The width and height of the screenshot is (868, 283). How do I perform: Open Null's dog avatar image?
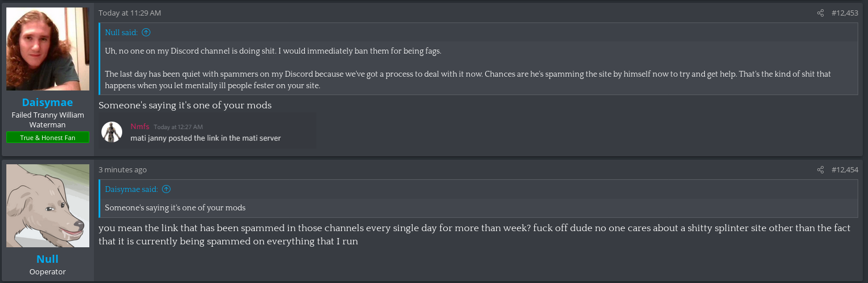48,206
